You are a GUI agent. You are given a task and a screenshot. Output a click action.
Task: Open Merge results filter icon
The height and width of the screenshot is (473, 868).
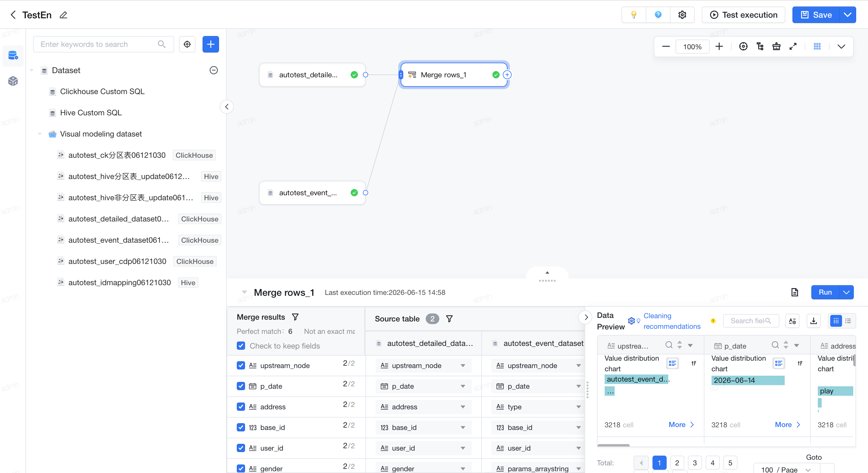[x=295, y=317]
